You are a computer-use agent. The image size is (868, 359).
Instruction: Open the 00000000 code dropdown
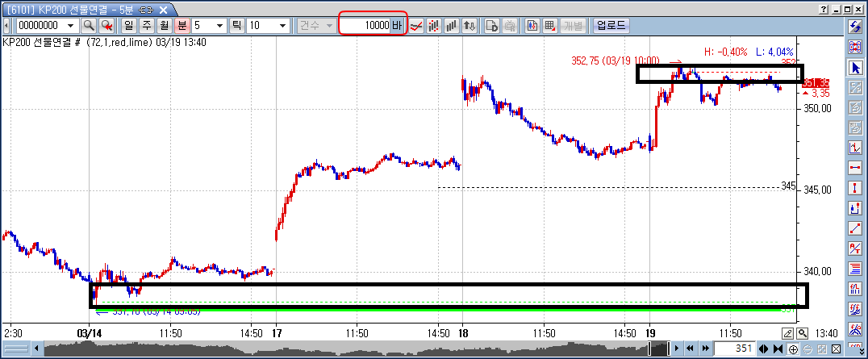coord(71,25)
